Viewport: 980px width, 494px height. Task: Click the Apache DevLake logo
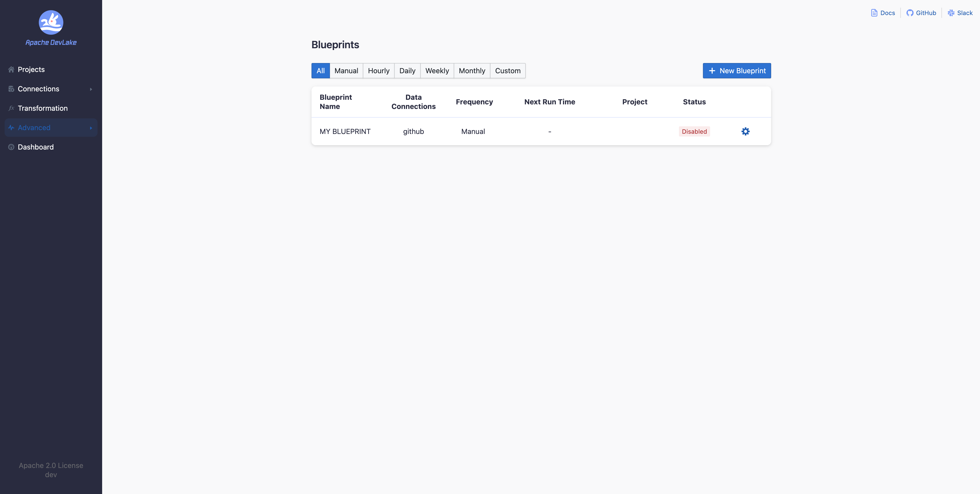[51, 23]
